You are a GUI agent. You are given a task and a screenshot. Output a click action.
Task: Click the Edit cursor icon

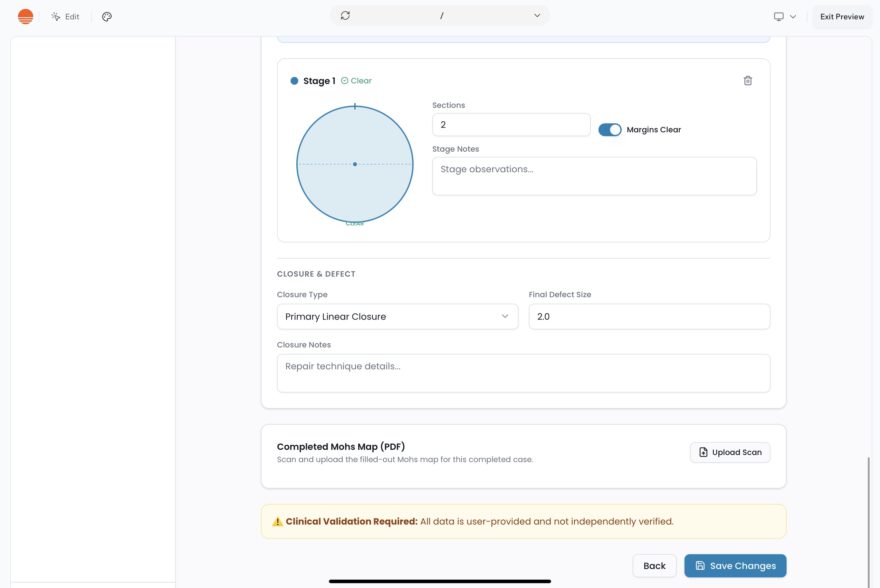56,16
